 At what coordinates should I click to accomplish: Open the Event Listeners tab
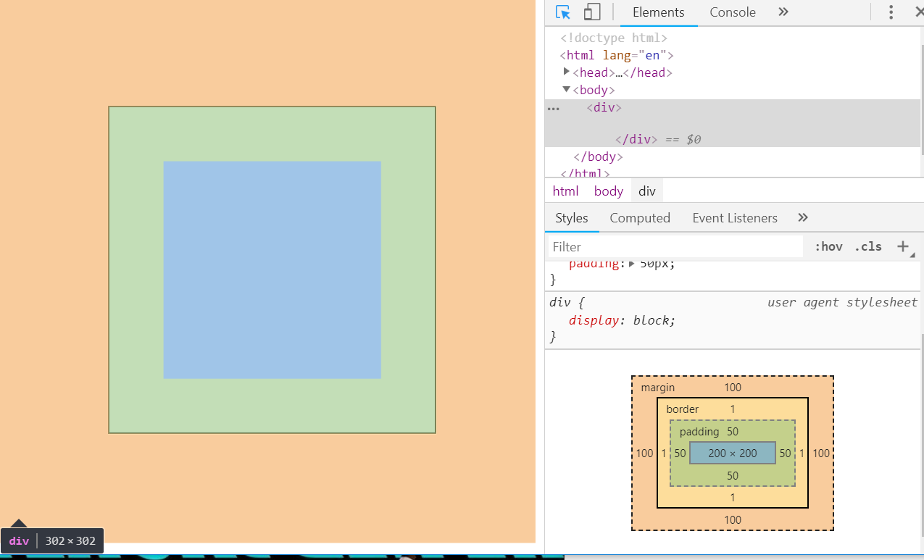click(734, 218)
